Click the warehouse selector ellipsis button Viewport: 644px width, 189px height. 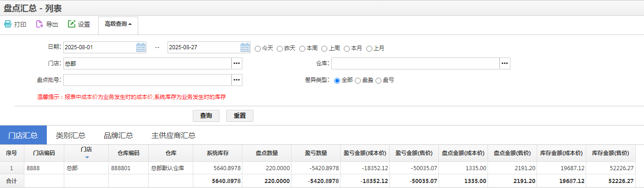pyautogui.click(x=504, y=63)
